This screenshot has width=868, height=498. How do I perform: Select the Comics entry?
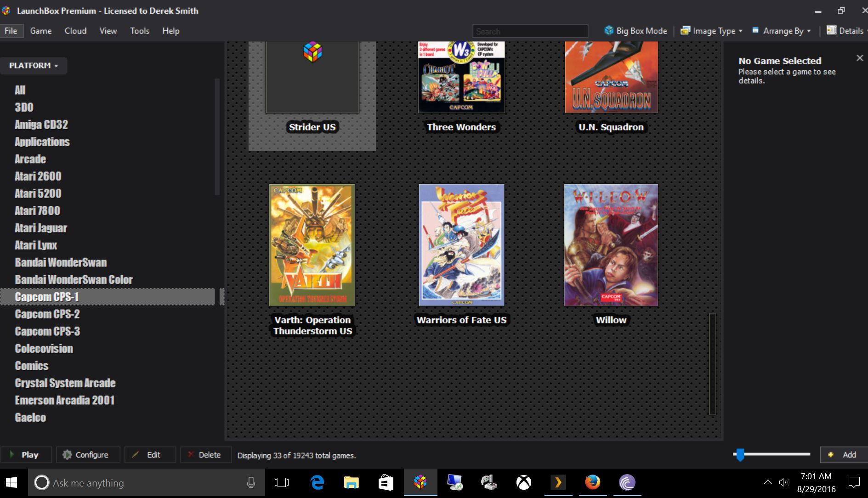point(32,366)
